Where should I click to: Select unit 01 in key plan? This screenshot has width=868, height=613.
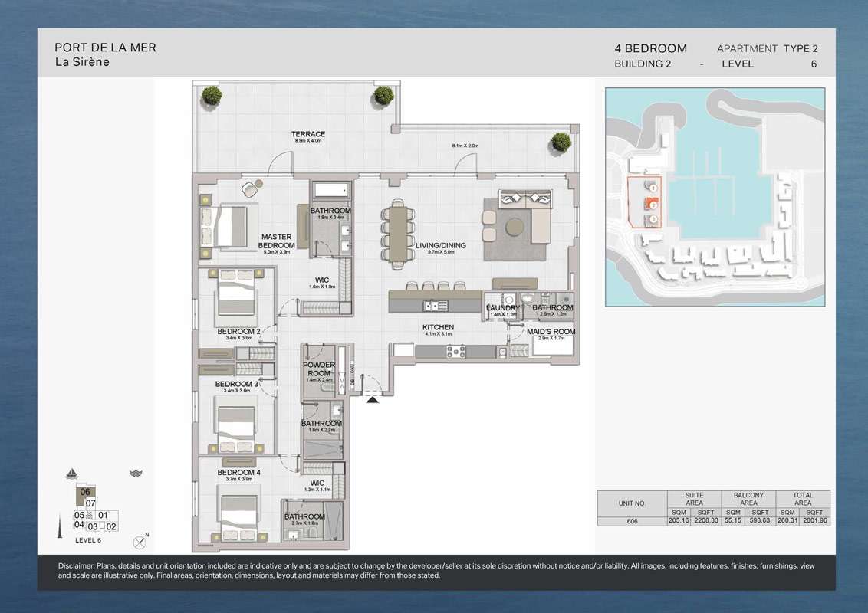click(104, 515)
